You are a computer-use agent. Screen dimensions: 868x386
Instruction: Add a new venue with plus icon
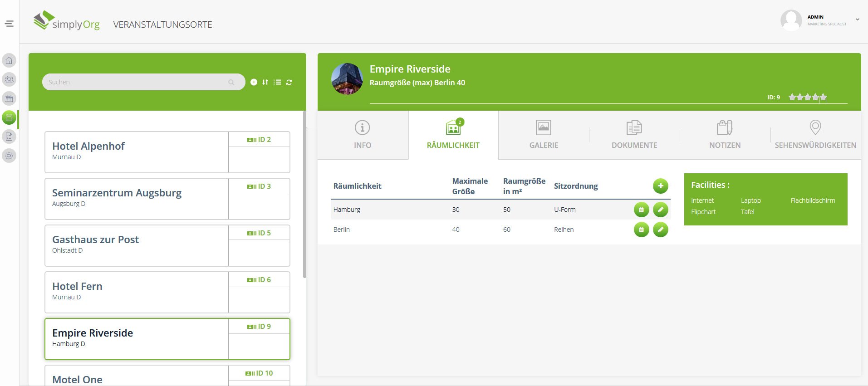point(254,82)
